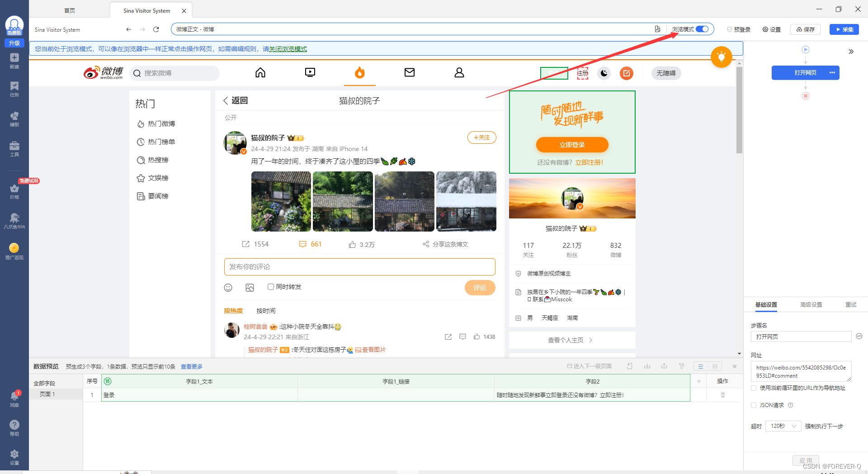Image resolution: width=868 pixels, height=474 pixels.
Task: Click the flow end stop node
Action: [806, 96]
